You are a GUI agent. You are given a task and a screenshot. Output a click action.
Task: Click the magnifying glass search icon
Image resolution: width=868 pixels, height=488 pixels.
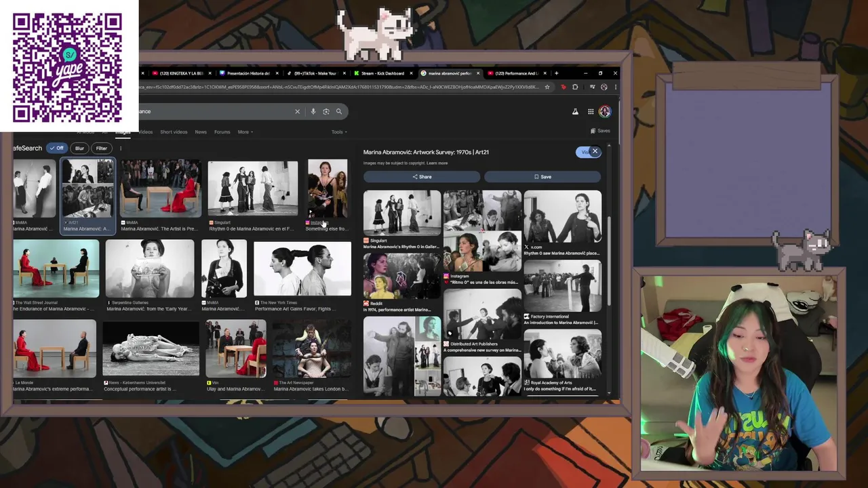pos(339,111)
